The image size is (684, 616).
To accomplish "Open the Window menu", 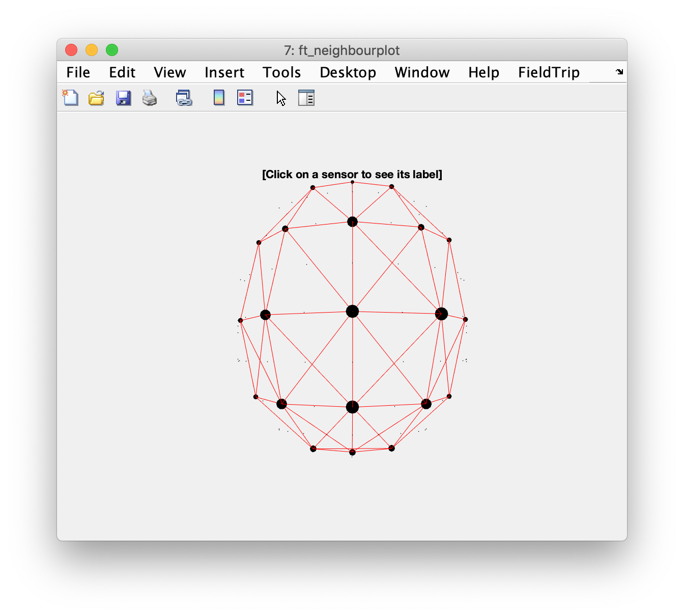I will tap(422, 72).
